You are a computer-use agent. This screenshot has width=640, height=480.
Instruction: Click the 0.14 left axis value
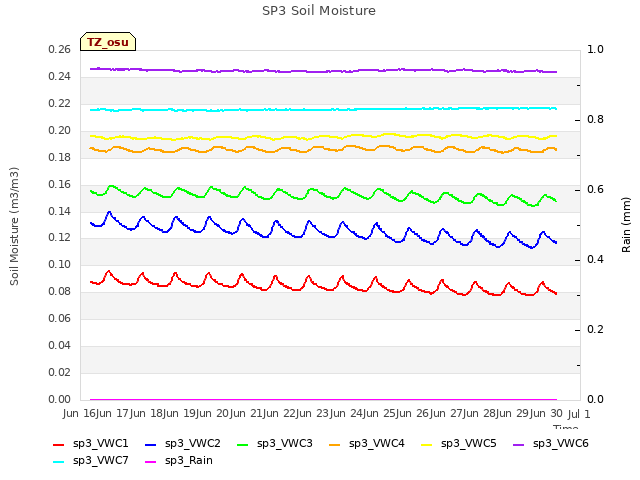(60, 211)
